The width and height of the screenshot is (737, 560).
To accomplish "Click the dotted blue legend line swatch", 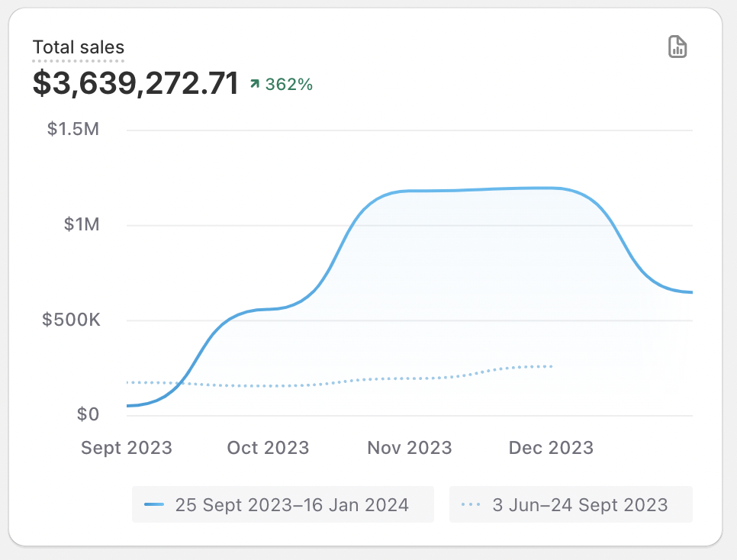I will pyautogui.click(x=471, y=504).
